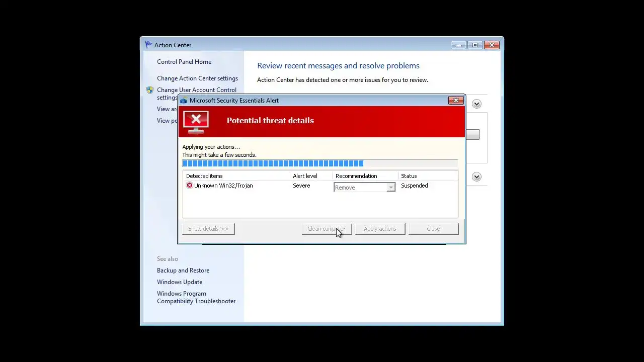Image resolution: width=644 pixels, height=362 pixels.
Task: Click the partially hidden button in Action Center
Action: click(473, 135)
